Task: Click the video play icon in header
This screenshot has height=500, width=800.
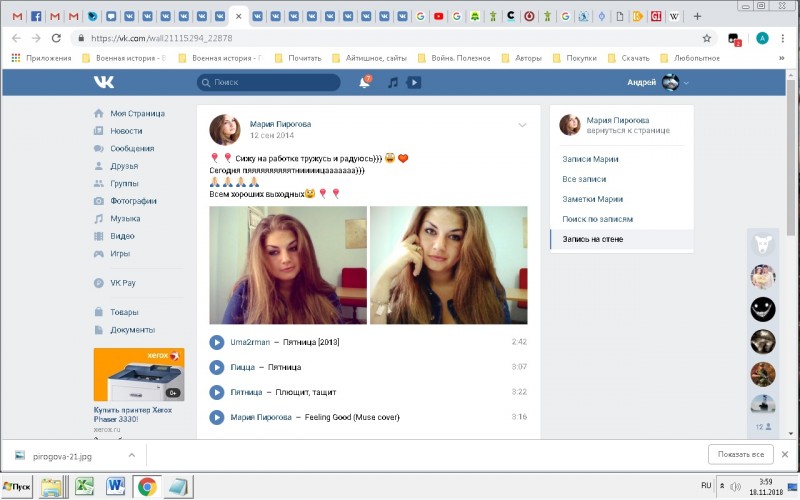Action: (x=414, y=82)
